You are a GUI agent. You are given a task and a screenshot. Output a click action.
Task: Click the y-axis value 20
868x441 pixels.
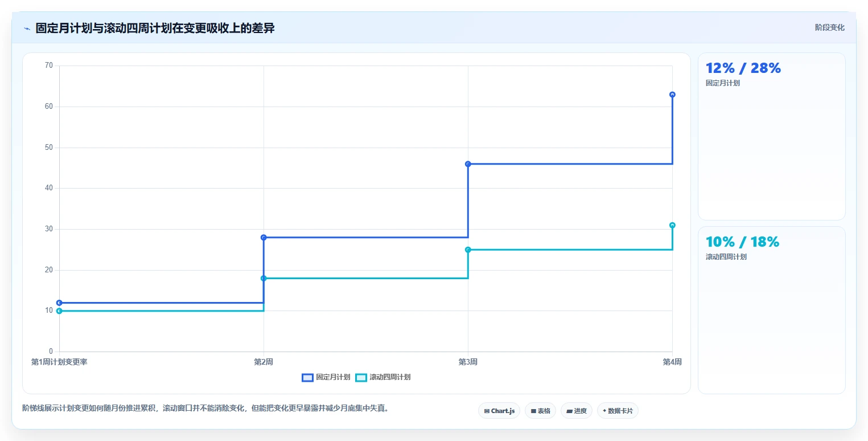(x=48, y=270)
